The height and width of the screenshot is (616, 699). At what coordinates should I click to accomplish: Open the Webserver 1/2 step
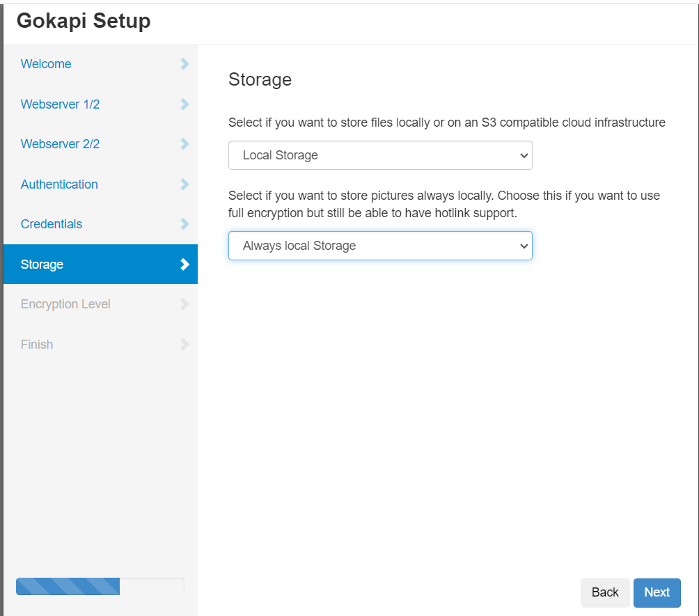(61, 104)
